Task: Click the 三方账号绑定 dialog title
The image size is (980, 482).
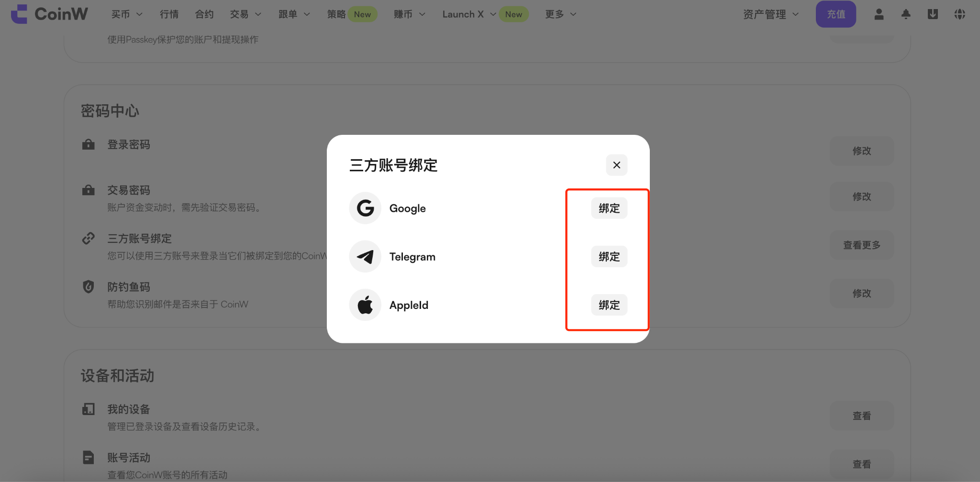Action: pos(394,165)
